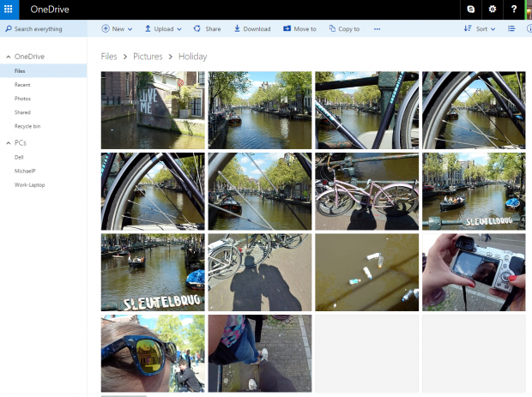Open the Upload dropdown arrow
This screenshot has height=397, width=532.
[179, 29]
